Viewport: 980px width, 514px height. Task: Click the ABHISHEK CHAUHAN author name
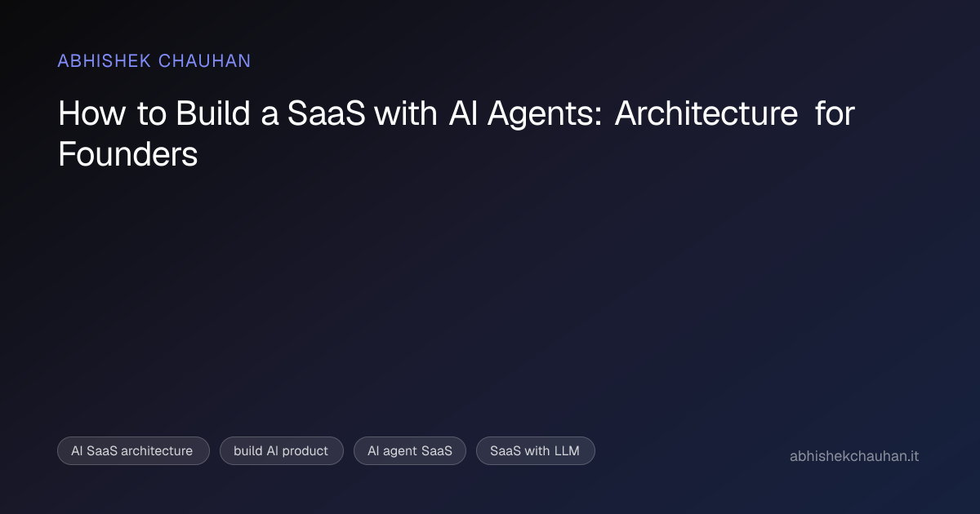point(154,61)
